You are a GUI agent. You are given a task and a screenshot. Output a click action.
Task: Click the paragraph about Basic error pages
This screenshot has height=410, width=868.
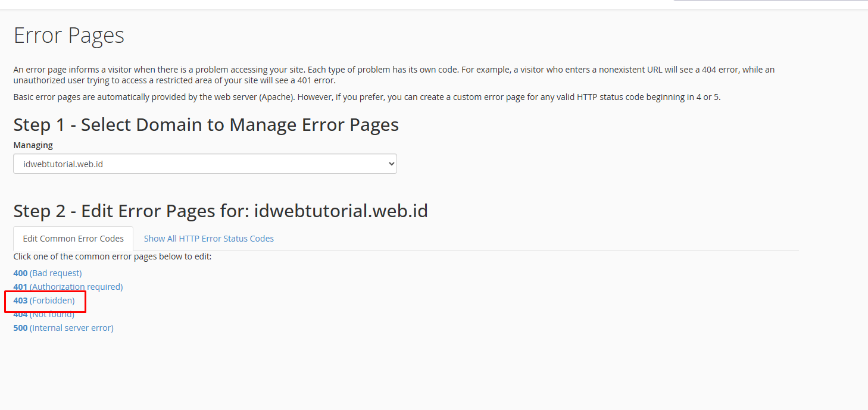click(367, 97)
